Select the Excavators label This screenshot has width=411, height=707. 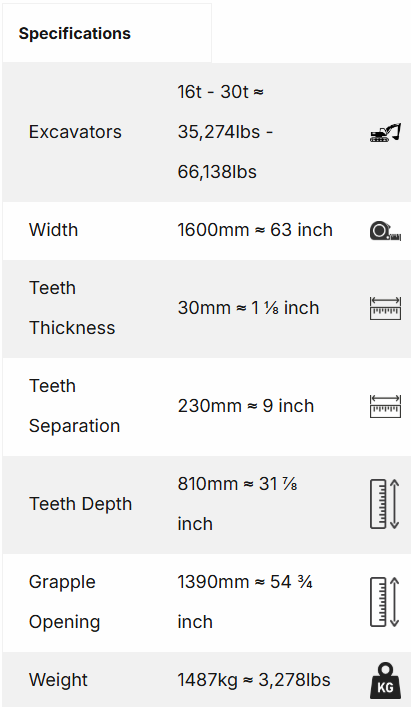75,132
